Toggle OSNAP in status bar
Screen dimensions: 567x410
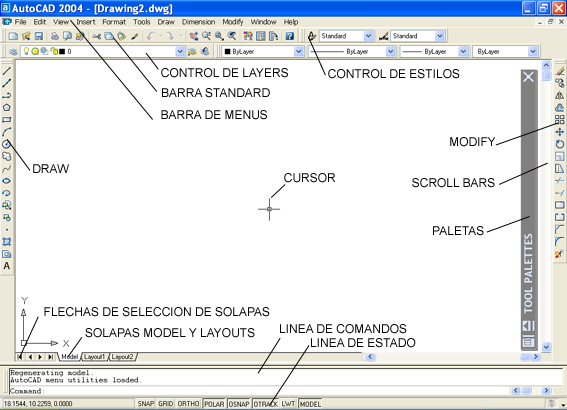[x=239, y=403]
